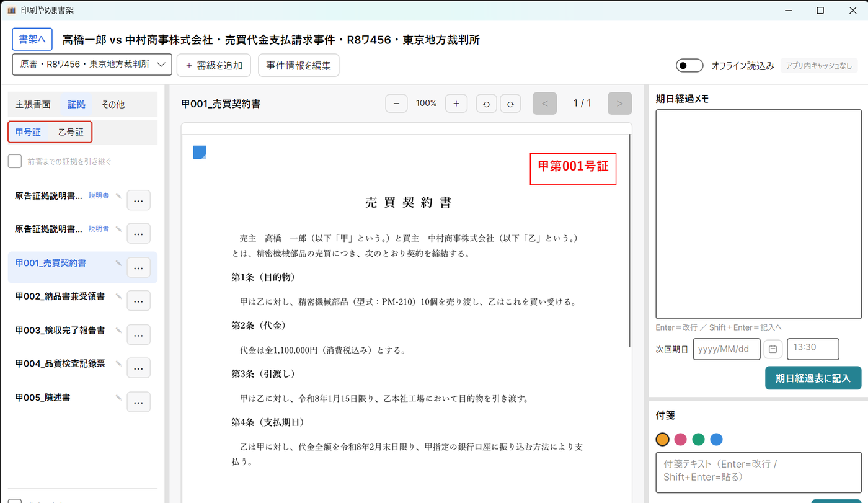
Task: Click the pencil icon for 甲003_検収完了報告書
Action: tap(118, 330)
